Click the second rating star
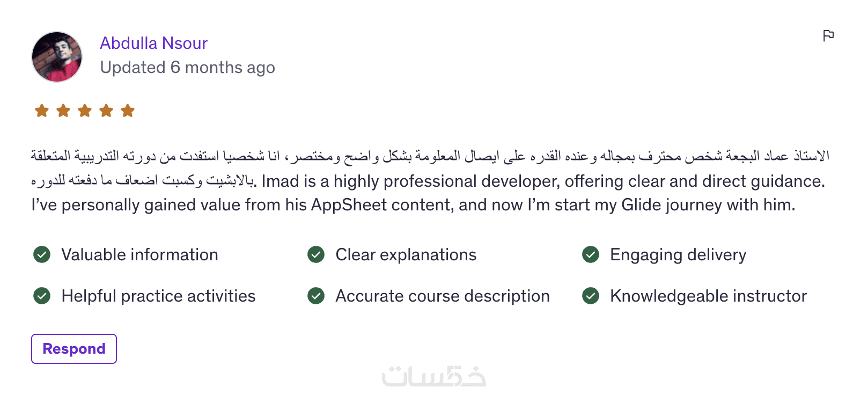 pos(63,111)
